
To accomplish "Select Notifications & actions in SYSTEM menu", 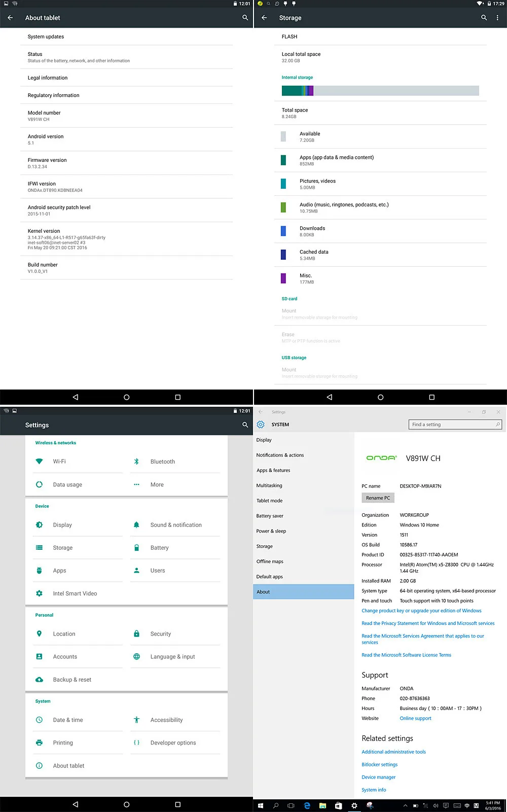I will (304, 455).
